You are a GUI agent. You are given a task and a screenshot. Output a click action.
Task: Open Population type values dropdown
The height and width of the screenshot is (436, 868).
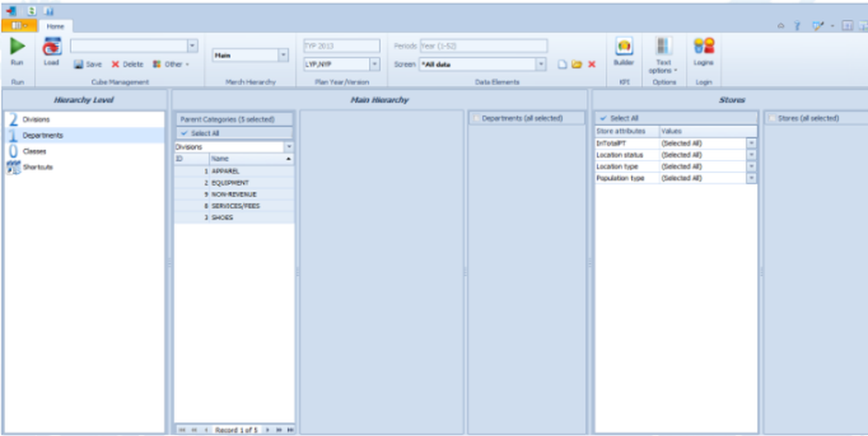click(x=751, y=178)
